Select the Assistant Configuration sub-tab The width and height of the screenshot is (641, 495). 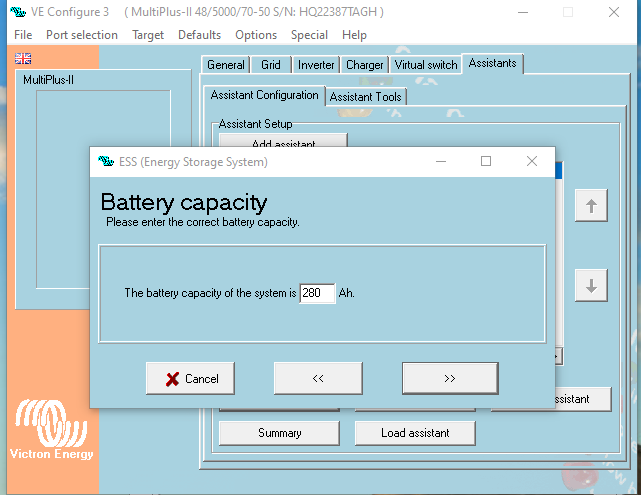tap(264, 95)
